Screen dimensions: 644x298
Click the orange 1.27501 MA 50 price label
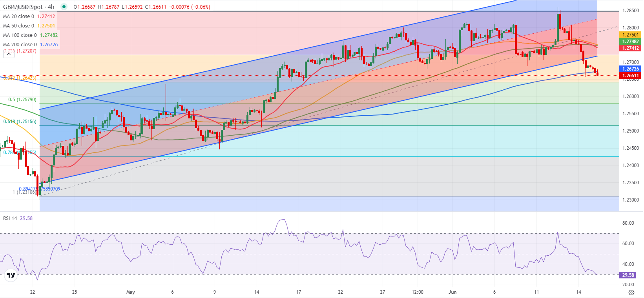630,35
